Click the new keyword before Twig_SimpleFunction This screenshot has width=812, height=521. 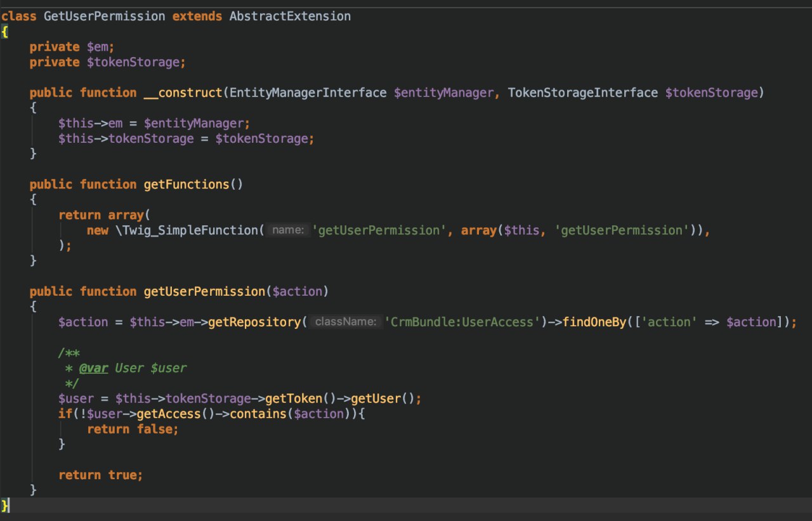(x=97, y=230)
